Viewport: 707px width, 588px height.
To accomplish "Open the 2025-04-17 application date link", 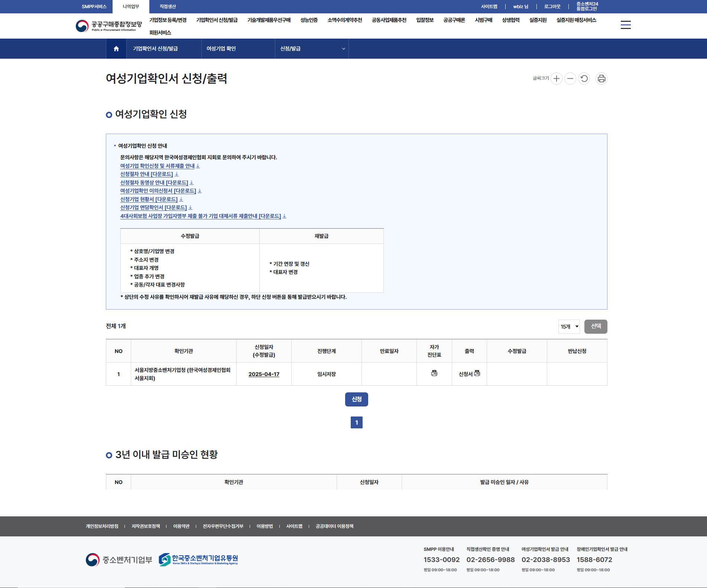I will pos(264,374).
